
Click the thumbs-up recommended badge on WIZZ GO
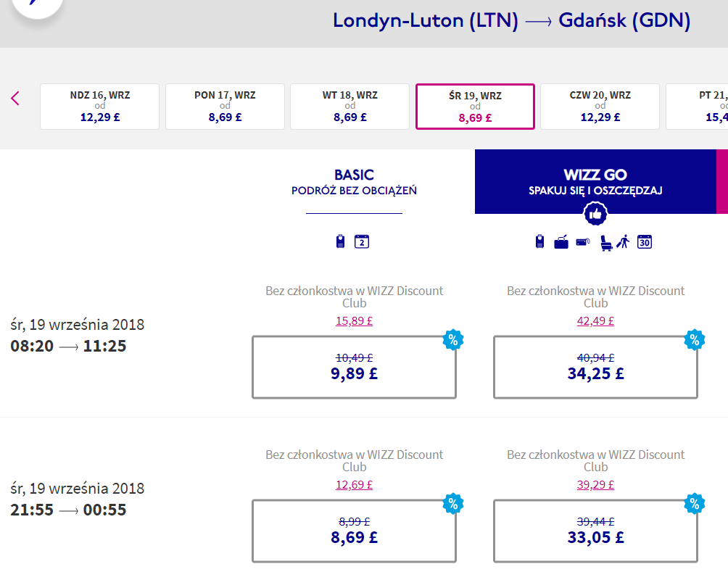tap(595, 214)
